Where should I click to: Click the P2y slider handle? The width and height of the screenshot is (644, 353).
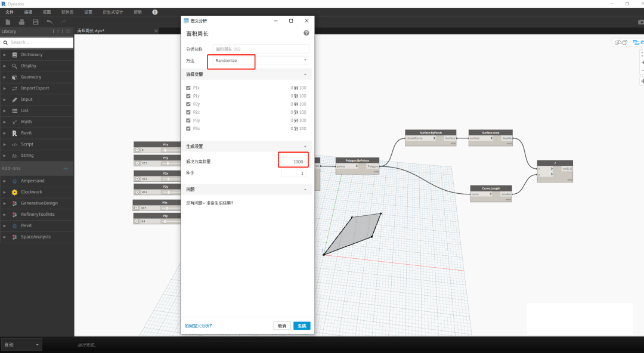coord(169,192)
